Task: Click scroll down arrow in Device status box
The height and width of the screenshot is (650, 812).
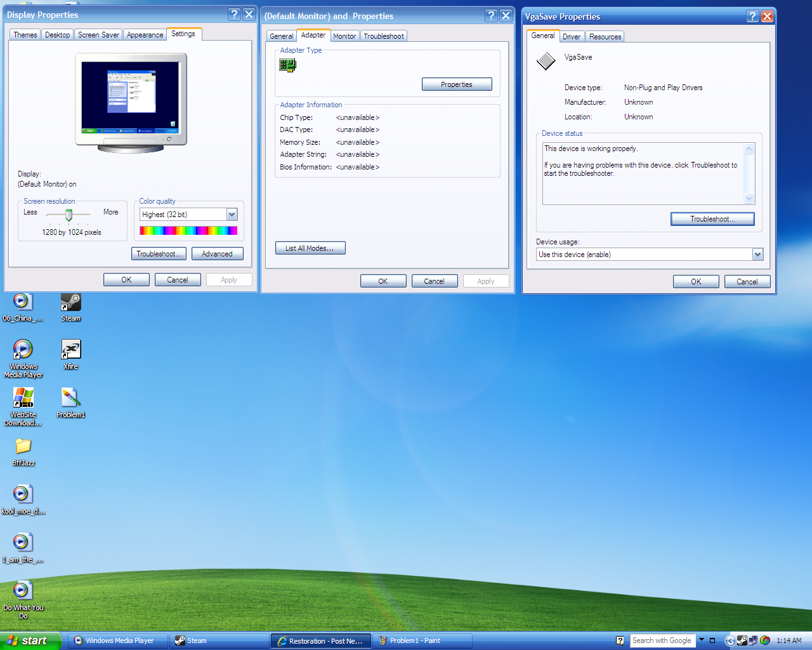Action: coord(749,199)
